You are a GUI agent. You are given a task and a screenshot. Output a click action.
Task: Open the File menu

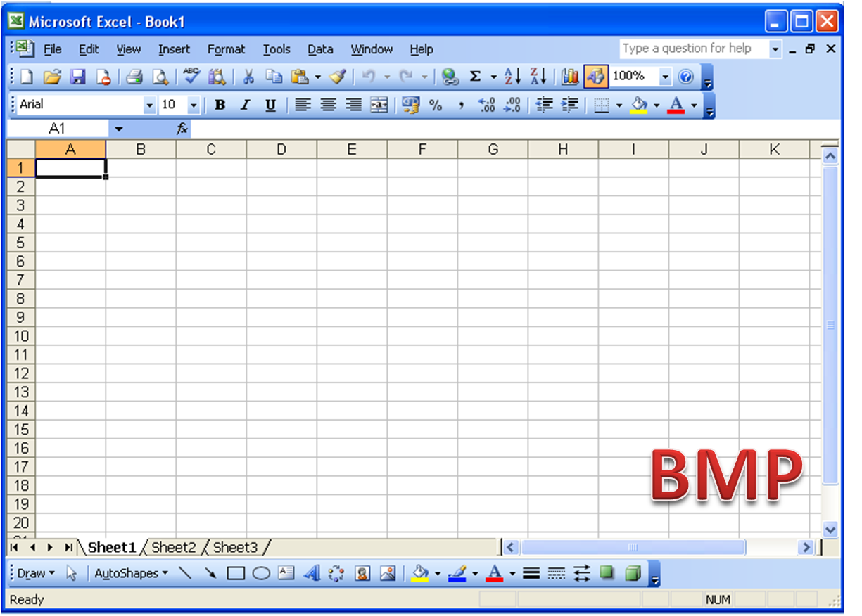click(x=53, y=49)
